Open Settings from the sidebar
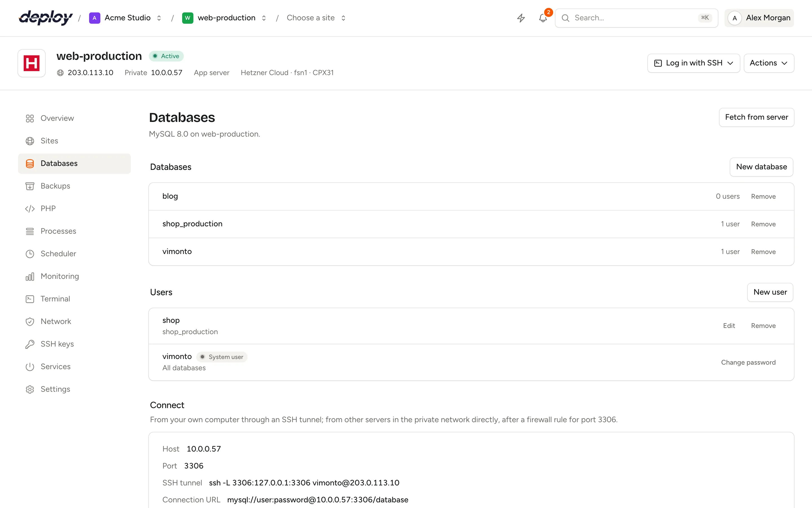Image resolution: width=812 pixels, height=508 pixels. (74, 389)
